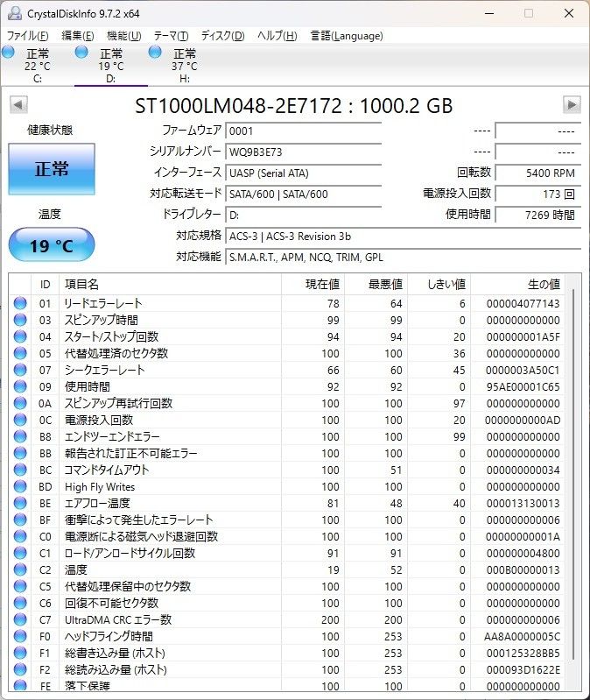Click the drive letter field D:

click(x=303, y=215)
